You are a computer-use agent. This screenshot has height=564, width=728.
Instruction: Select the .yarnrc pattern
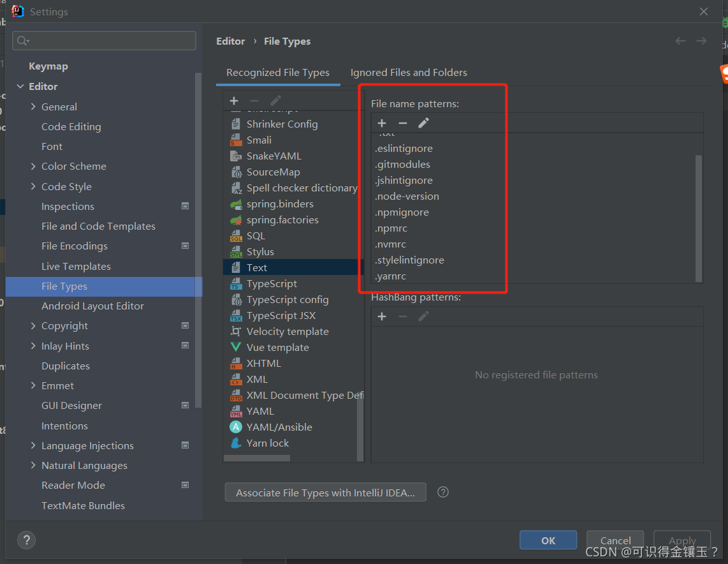click(391, 276)
